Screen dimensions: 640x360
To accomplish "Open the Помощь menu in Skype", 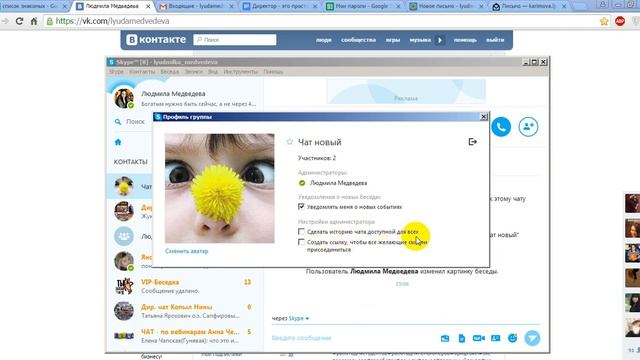I will pos(273,71).
